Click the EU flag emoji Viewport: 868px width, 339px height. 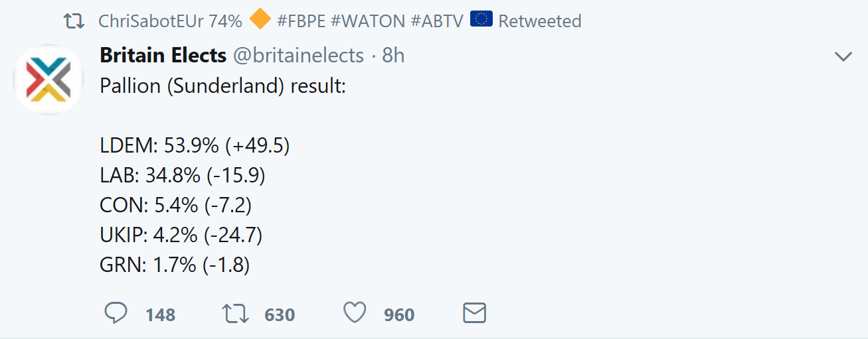(481, 20)
